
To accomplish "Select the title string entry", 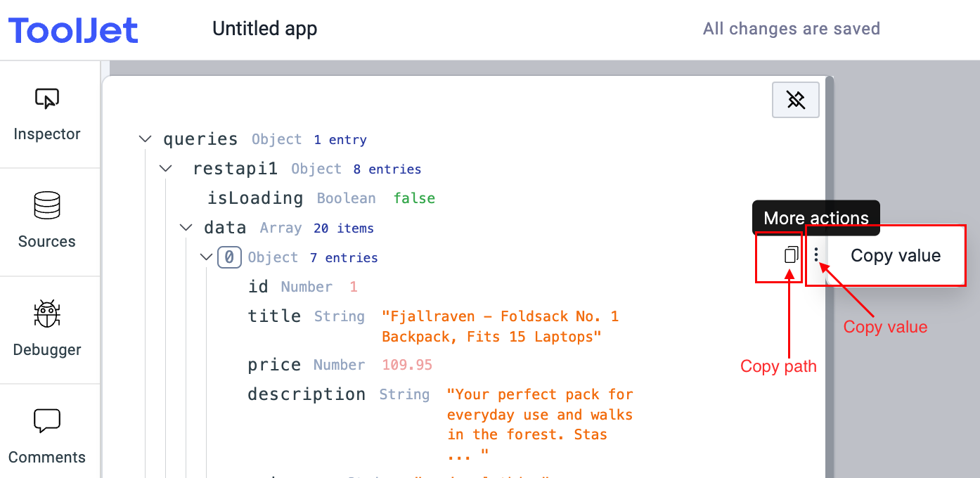I will click(274, 316).
